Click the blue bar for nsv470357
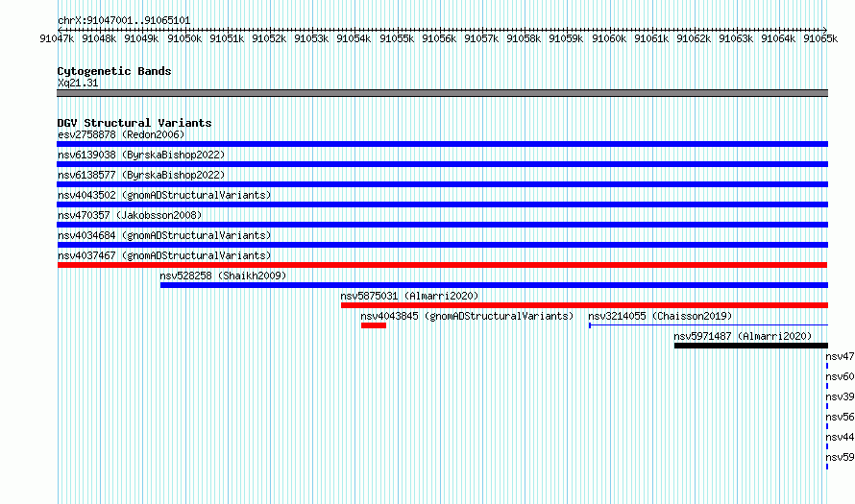 click(442, 225)
